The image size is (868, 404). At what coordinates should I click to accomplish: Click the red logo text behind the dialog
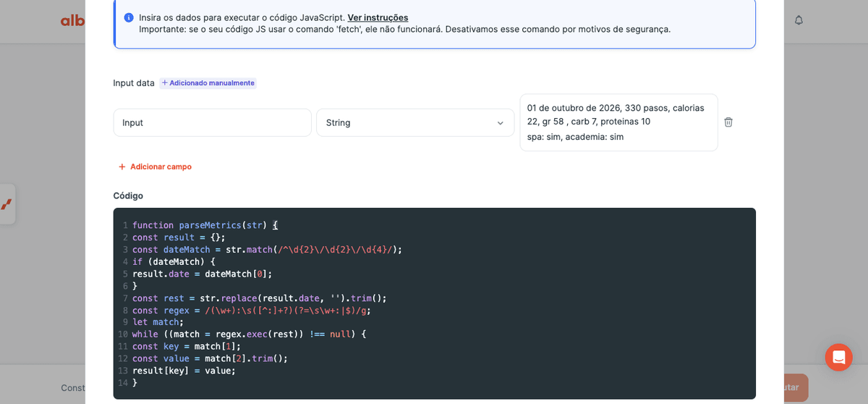point(72,20)
